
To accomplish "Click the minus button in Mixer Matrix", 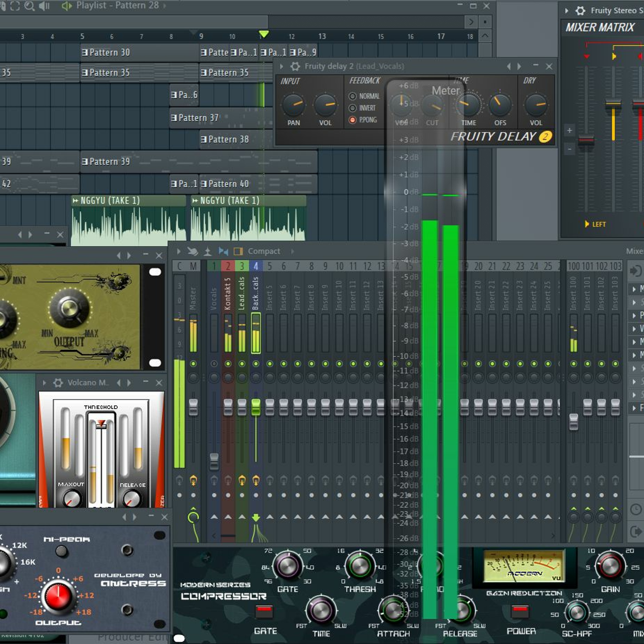I will [x=570, y=149].
